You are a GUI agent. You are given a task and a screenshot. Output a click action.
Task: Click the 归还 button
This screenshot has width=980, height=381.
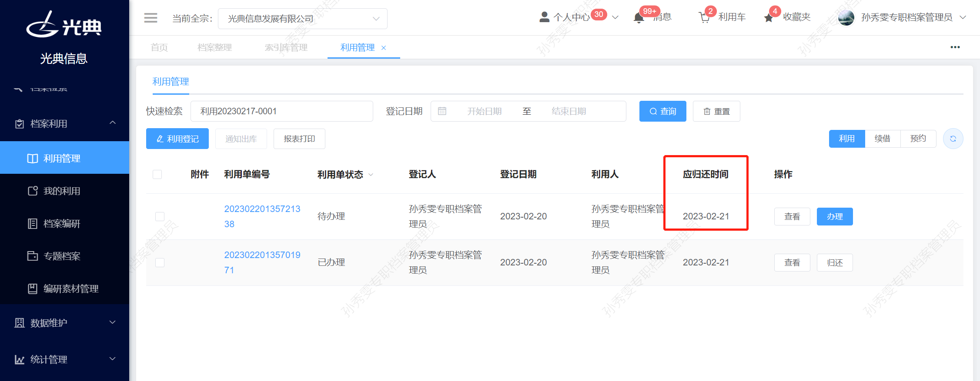point(835,262)
